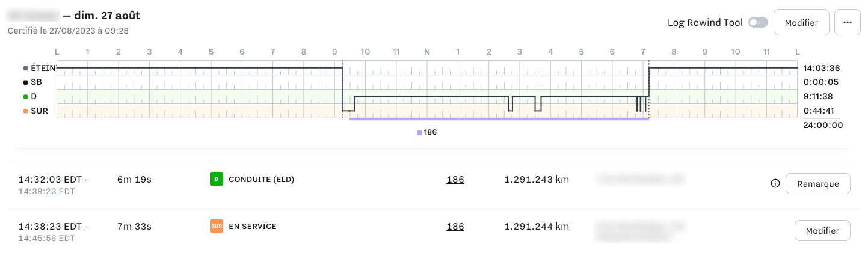
Task: Click the Remarque button on the driving row
Action: point(817,184)
